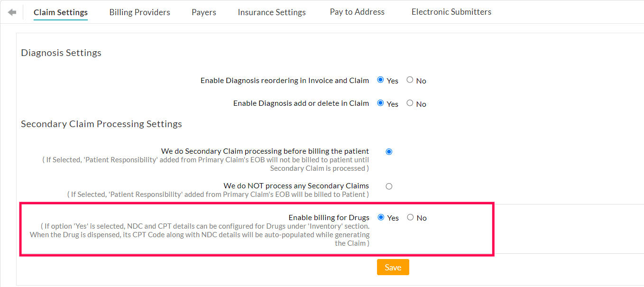The image size is (644, 287).
Task: Disable billing for Drugs
Action: tap(409, 216)
